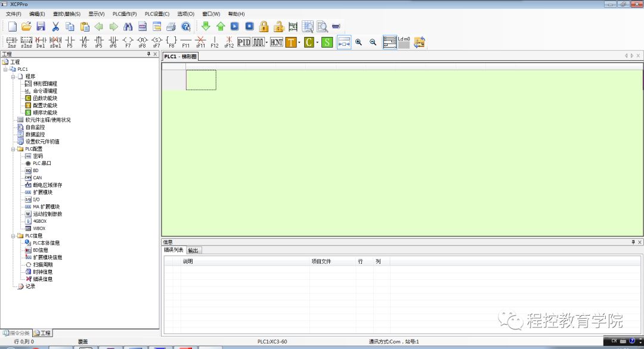Viewport: 644px width, 349px height.
Task: Insert normally closed contact F6
Action: point(84,42)
